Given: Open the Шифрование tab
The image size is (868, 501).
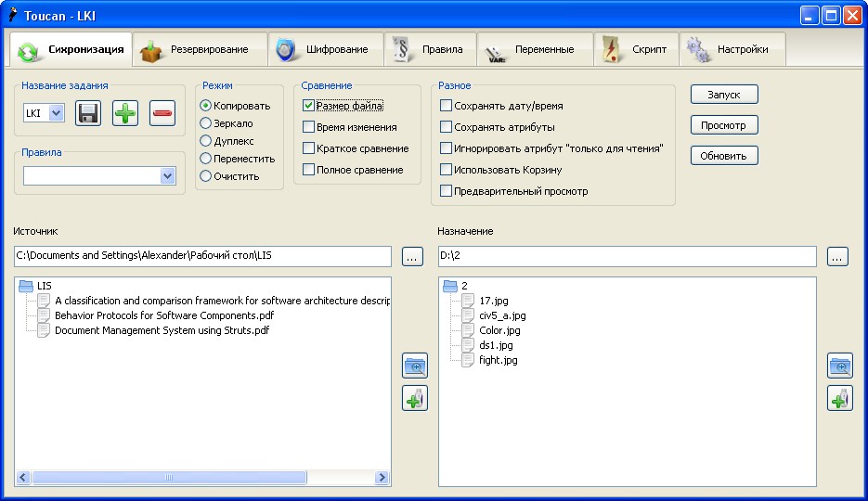Looking at the screenshot, I should 326,49.
